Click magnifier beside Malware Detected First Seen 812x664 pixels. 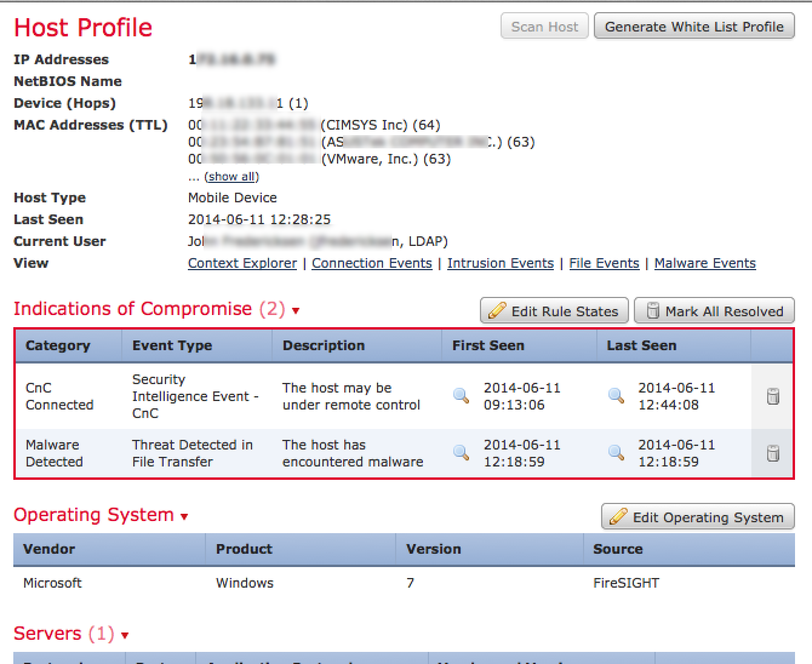click(x=461, y=453)
